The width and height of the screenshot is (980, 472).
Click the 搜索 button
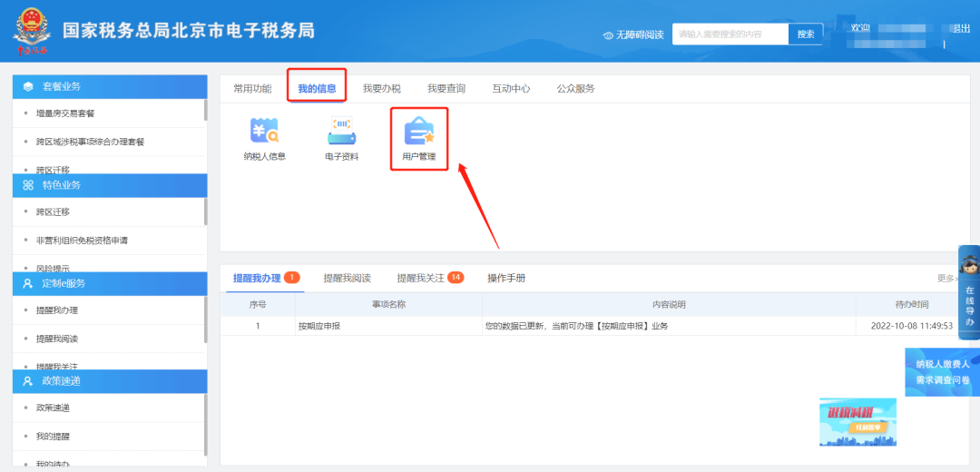(806, 34)
